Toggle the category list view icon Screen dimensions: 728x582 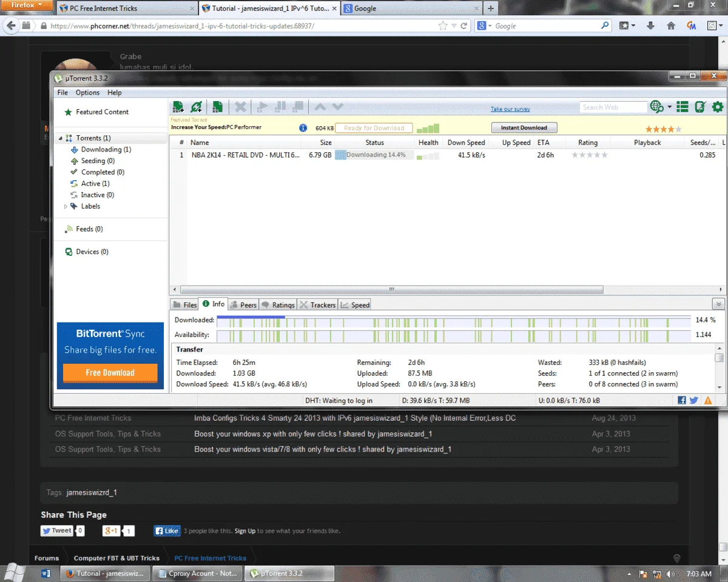[x=682, y=107]
